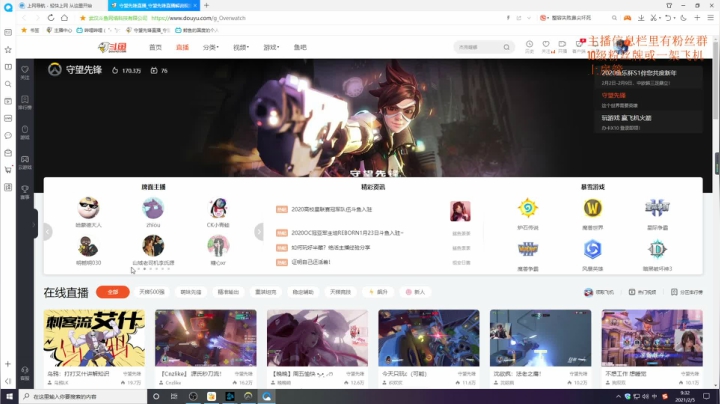The image size is (720, 404).
Task: Open news item 2020OC冠亚军 REBORN
Action: 347,233
